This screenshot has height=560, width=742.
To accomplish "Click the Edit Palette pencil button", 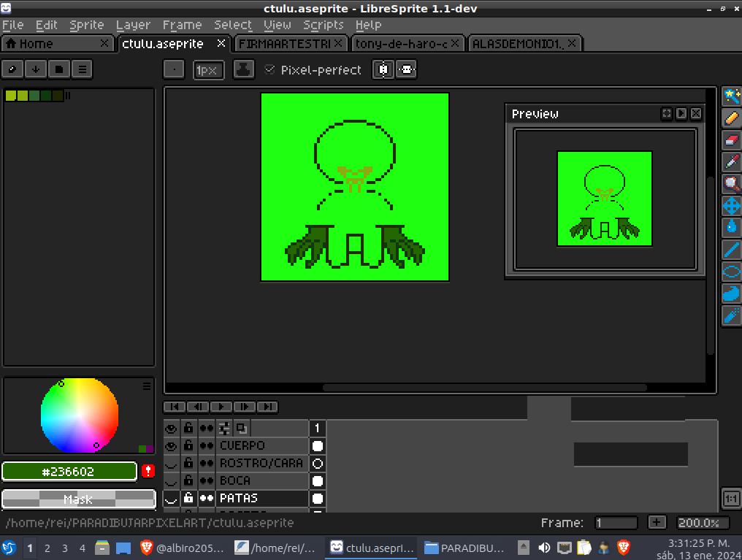I will (12, 69).
